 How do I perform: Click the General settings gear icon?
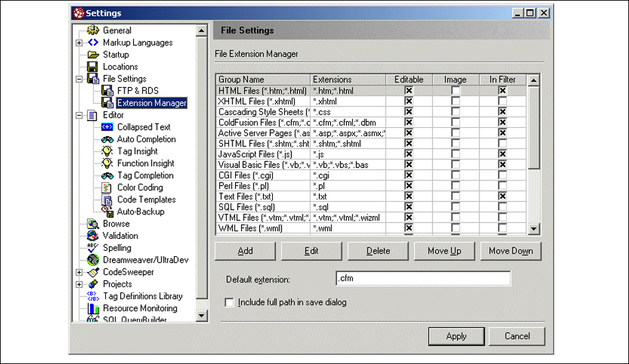[x=93, y=30]
